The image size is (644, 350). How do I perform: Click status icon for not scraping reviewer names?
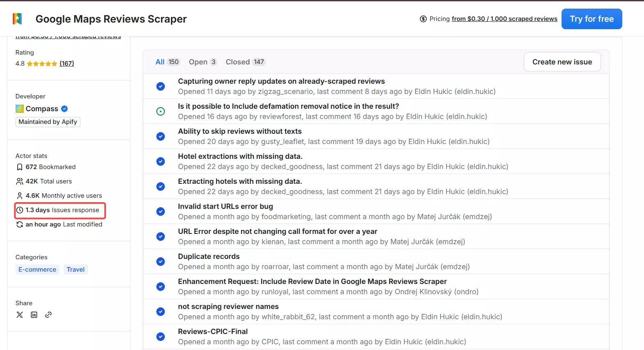tap(161, 311)
